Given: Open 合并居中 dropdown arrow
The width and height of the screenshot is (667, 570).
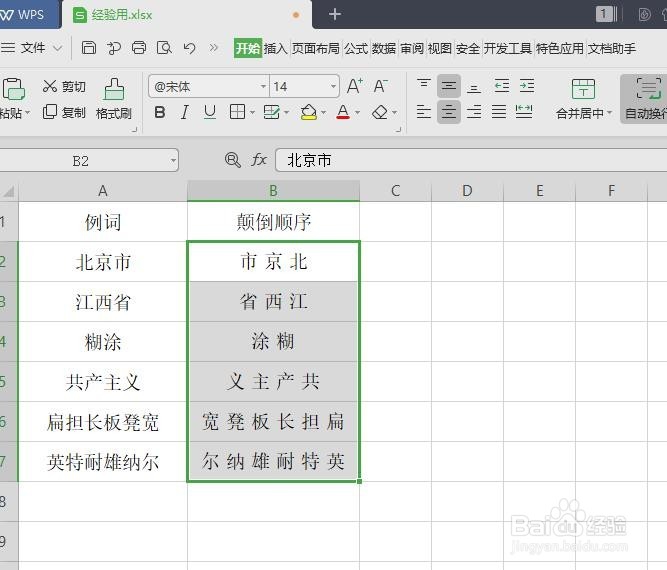Looking at the screenshot, I should click(x=610, y=113).
